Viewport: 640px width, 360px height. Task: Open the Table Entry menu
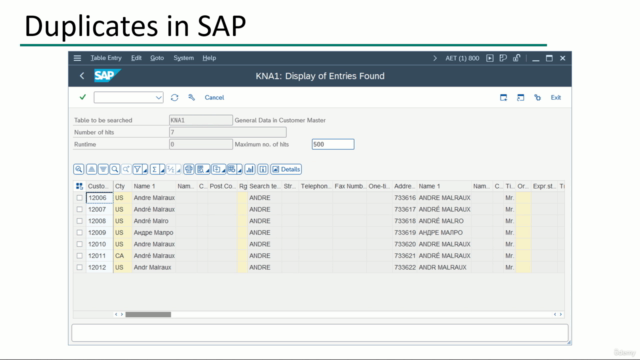click(x=106, y=58)
